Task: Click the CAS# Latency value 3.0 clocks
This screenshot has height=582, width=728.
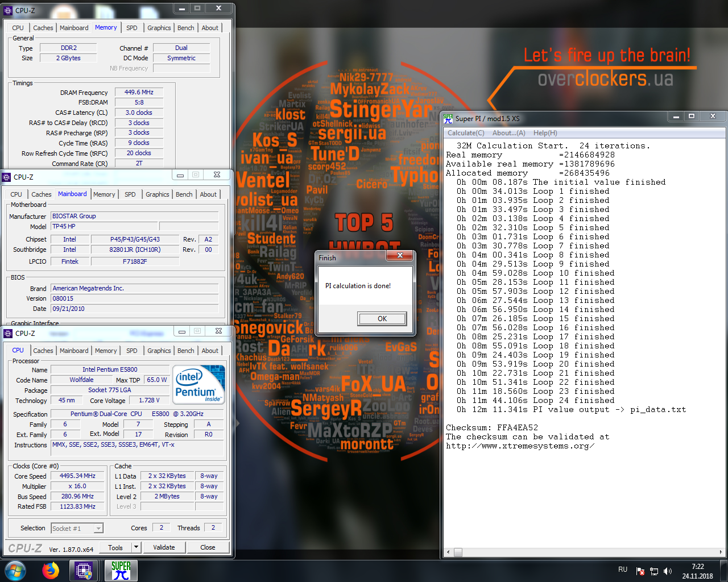Action: point(139,113)
